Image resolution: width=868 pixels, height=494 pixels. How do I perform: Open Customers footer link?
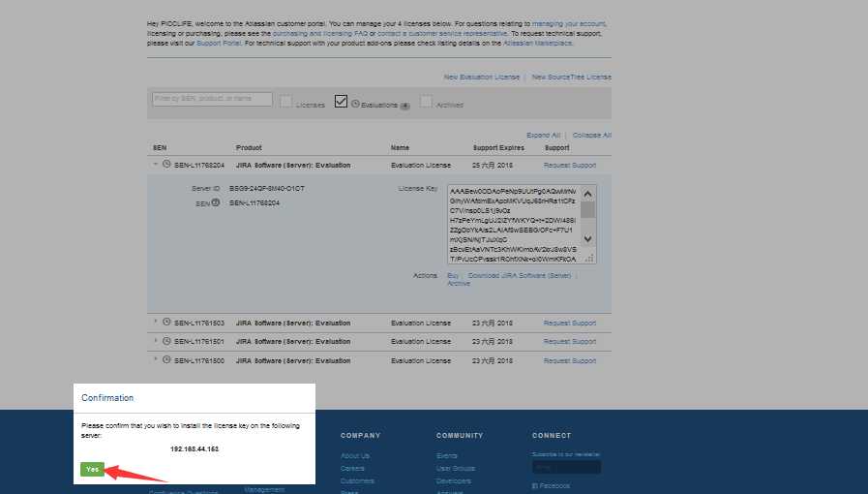(357, 481)
